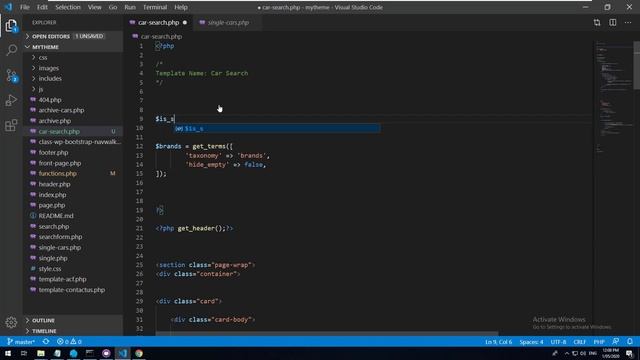Expand the Open Editors section

tap(73, 36)
